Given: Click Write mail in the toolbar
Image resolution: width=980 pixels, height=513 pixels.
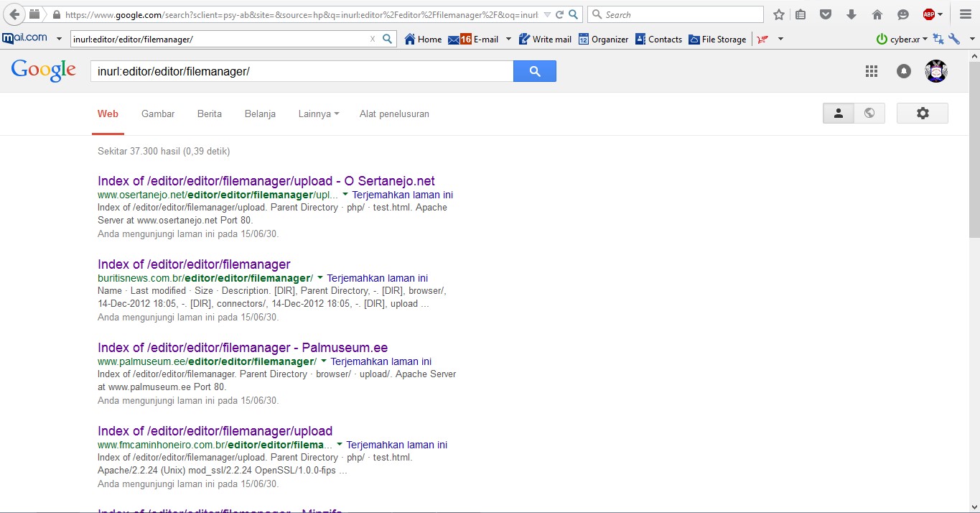Looking at the screenshot, I should [x=545, y=40].
